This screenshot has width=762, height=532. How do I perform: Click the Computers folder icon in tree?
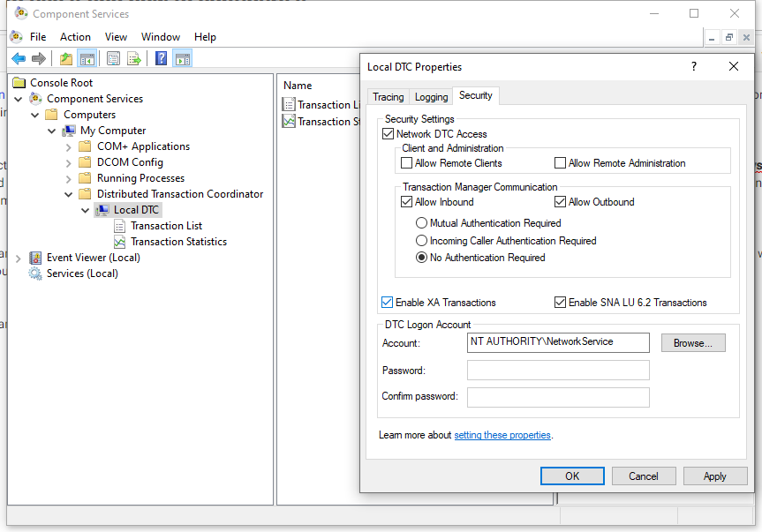pyautogui.click(x=51, y=115)
